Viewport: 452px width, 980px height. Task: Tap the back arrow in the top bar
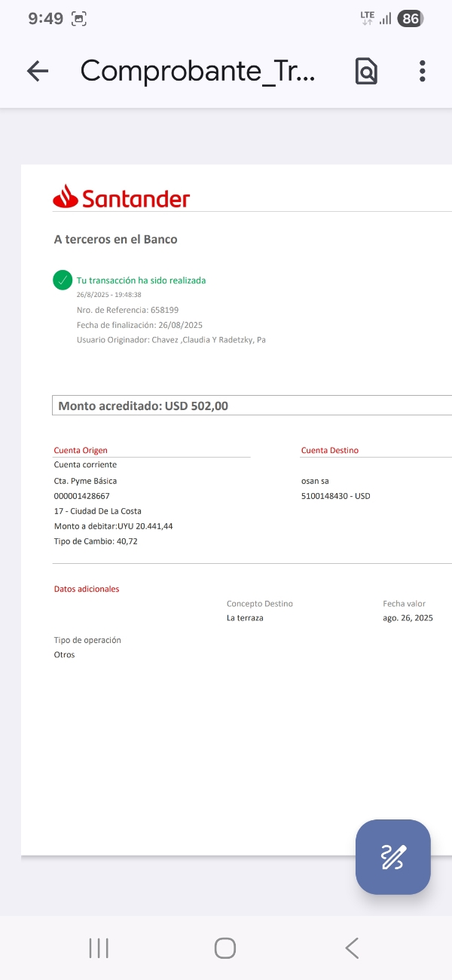[37, 71]
